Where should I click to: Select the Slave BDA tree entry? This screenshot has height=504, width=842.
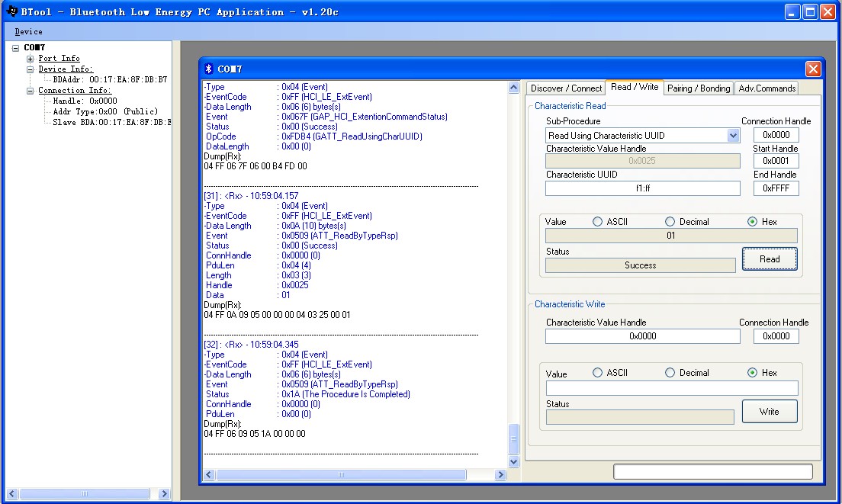pos(111,122)
